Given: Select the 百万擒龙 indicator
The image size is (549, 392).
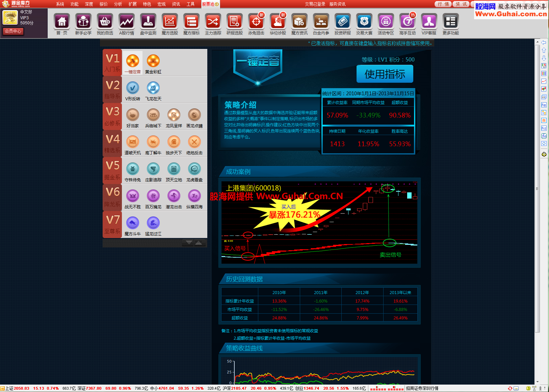Looking at the screenshot, I should pyautogui.click(x=153, y=199).
